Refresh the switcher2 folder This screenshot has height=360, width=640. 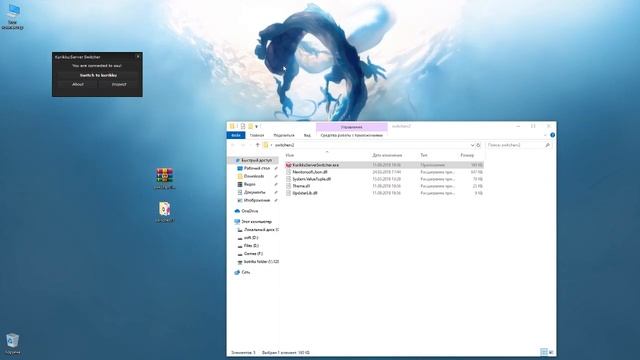(x=478, y=145)
